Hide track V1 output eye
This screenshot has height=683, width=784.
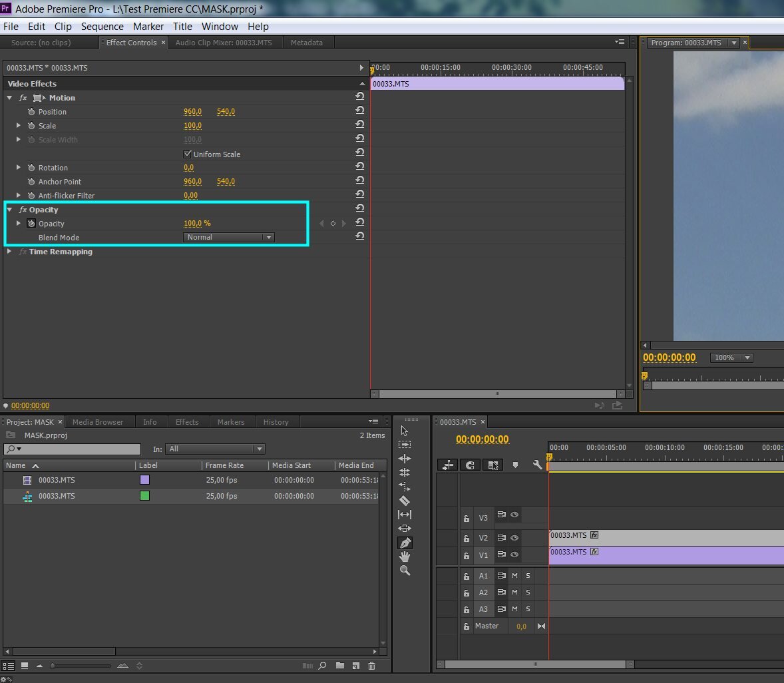pos(514,555)
